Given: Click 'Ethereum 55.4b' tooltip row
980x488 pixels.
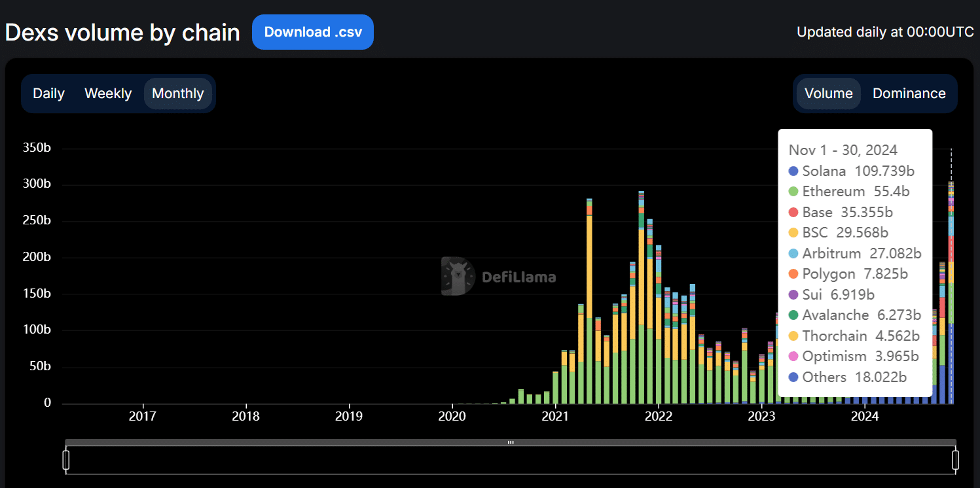Looking at the screenshot, I should pos(849,192).
